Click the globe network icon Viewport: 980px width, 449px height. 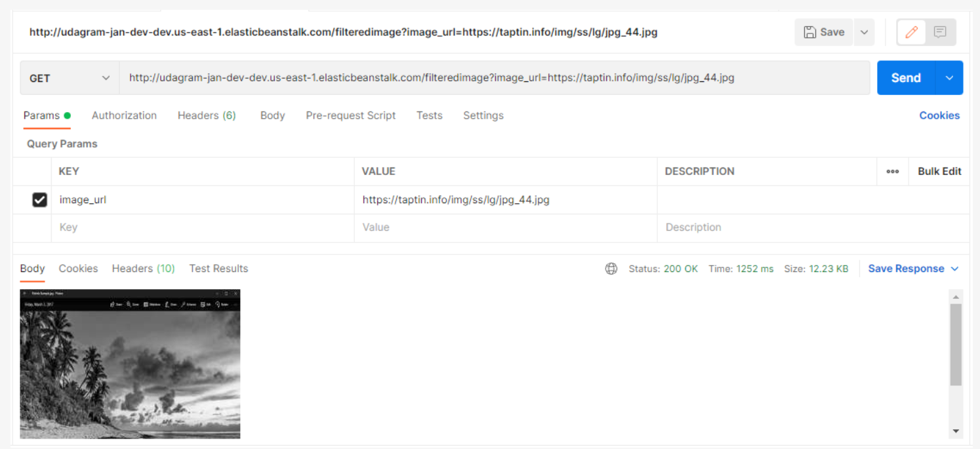point(611,269)
